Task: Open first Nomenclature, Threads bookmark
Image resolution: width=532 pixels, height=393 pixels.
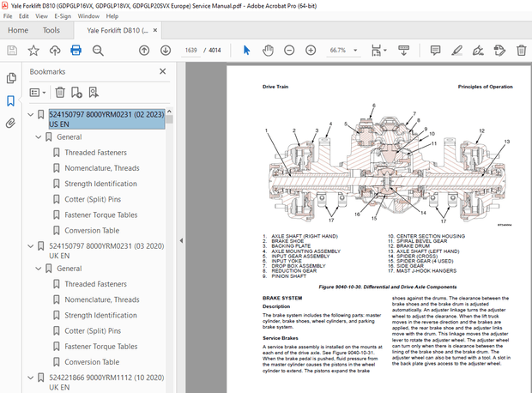Action: pyautogui.click(x=102, y=168)
